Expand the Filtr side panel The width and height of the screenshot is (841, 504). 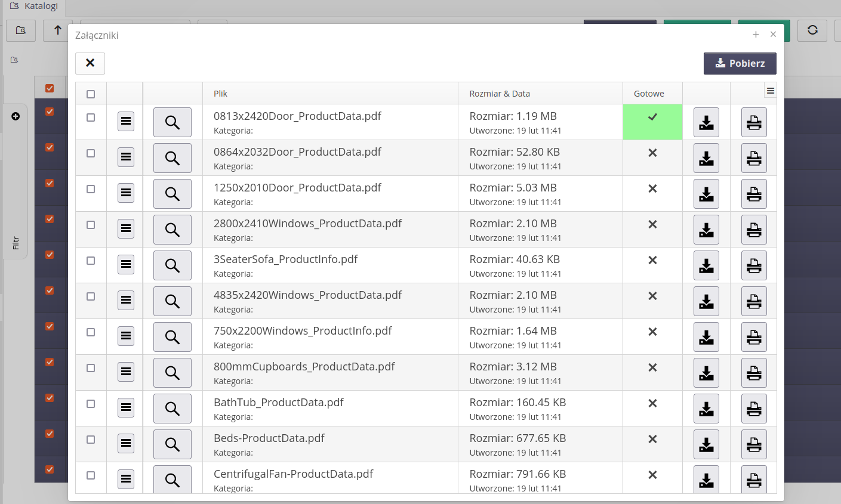pyautogui.click(x=16, y=243)
